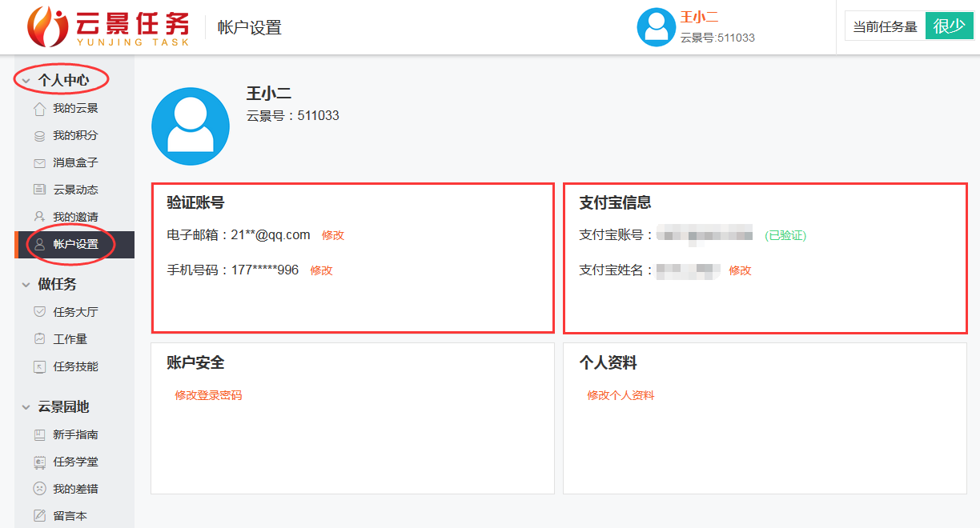Go to 云景动态 menu item
The width and height of the screenshot is (980, 528).
pyautogui.click(x=74, y=190)
